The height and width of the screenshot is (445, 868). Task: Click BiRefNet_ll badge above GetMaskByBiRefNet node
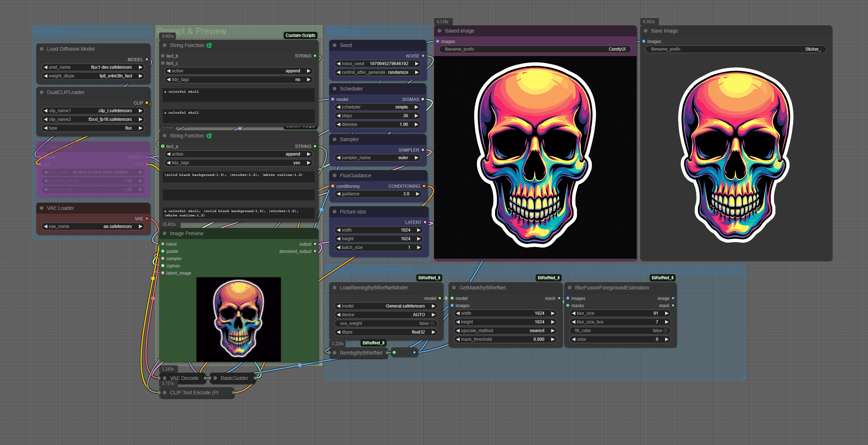tap(548, 278)
